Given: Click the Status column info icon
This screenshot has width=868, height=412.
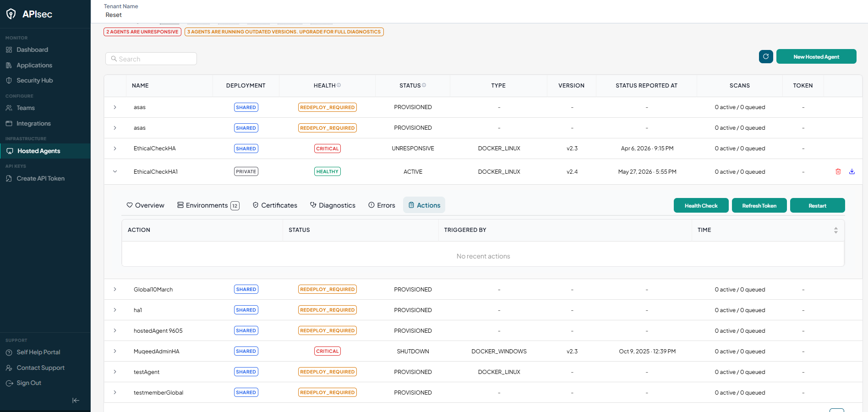Looking at the screenshot, I should (424, 85).
